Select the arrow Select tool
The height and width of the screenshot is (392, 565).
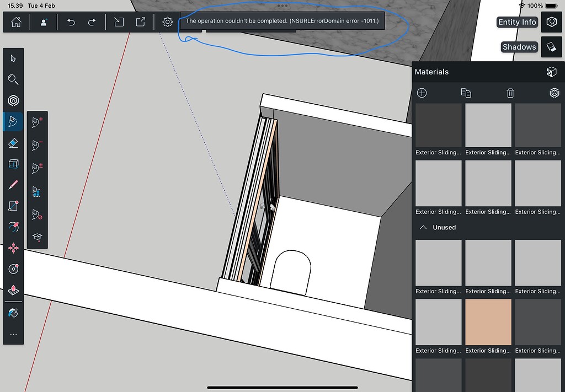(x=13, y=58)
